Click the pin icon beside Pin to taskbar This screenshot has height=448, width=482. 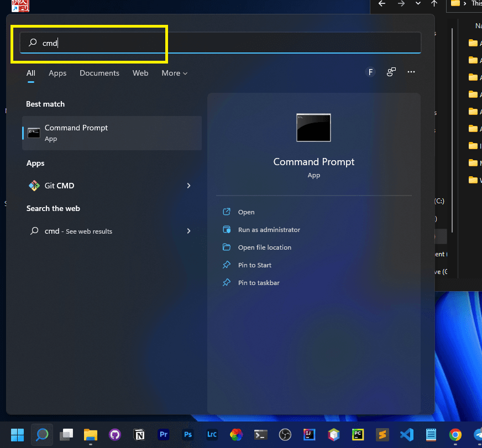click(227, 282)
